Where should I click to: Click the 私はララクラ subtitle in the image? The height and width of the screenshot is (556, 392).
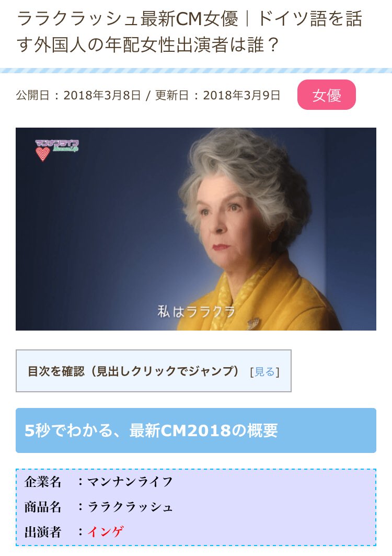[x=196, y=312]
